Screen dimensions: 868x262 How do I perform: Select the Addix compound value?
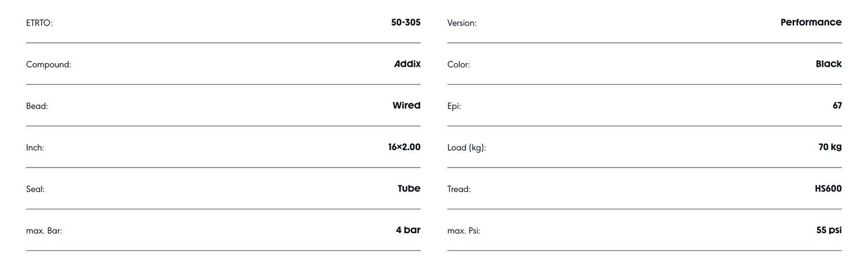(x=407, y=64)
